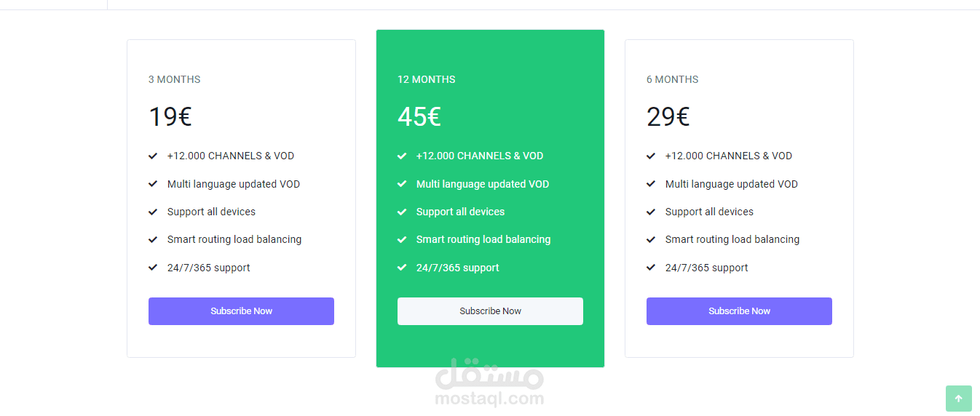980x416 pixels.
Task: Click Subscribe Now in 3 Months plan
Action: 241,311
